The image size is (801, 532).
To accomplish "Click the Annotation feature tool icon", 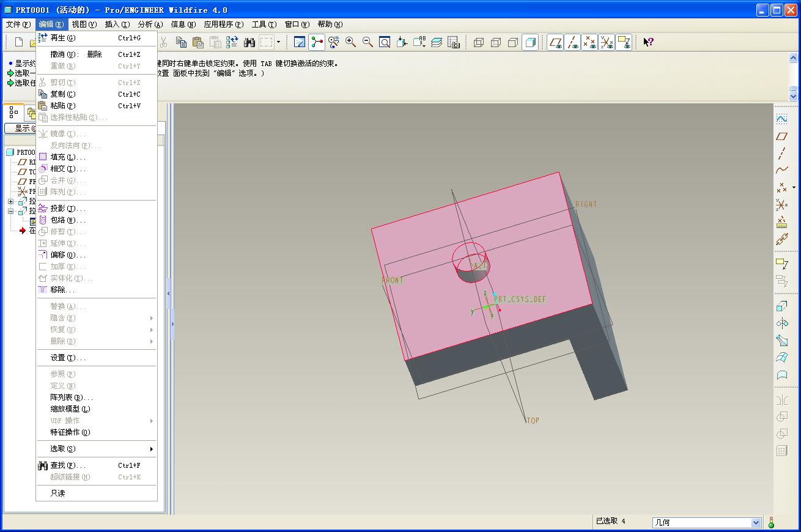I will point(782,264).
